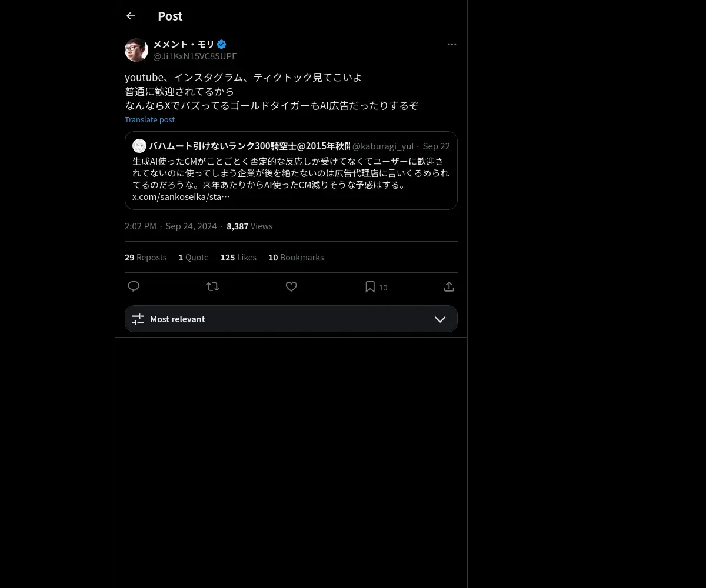View the 125 Likes count

click(x=238, y=258)
